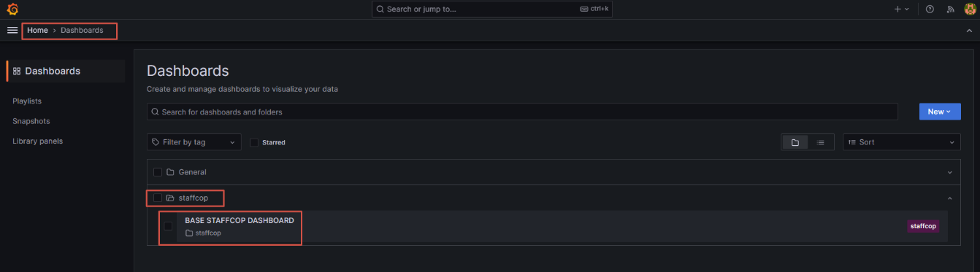This screenshot has height=272, width=980.
Task: Click the blue New button
Action: point(940,112)
